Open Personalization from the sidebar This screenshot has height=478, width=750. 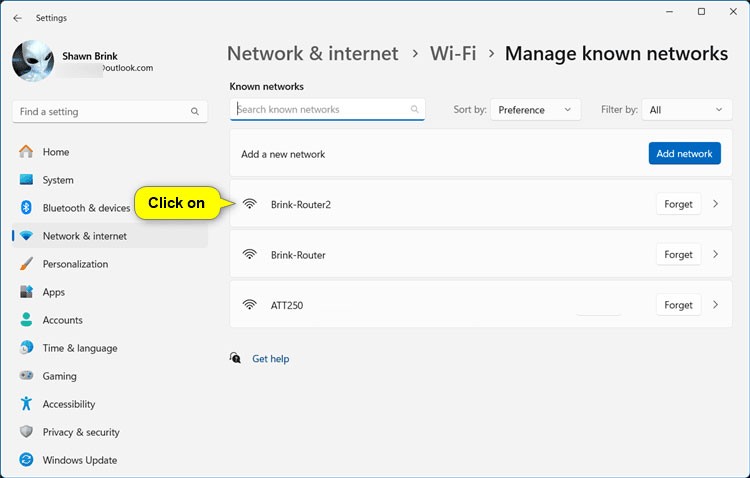pos(75,264)
